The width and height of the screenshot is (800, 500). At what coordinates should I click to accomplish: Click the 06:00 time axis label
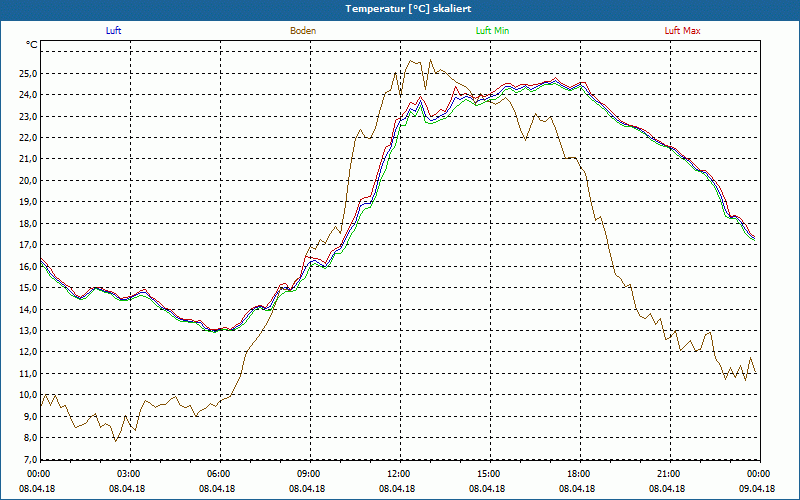pyautogui.click(x=218, y=474)
